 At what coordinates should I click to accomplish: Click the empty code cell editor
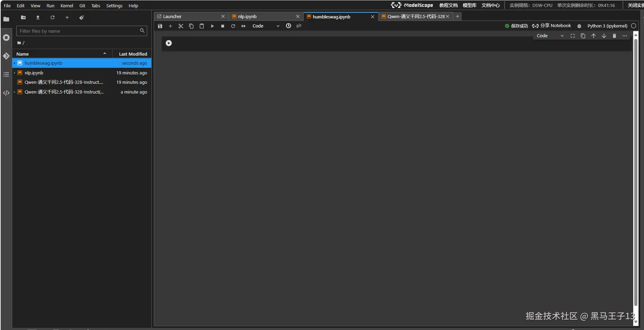tap(402, 43)
